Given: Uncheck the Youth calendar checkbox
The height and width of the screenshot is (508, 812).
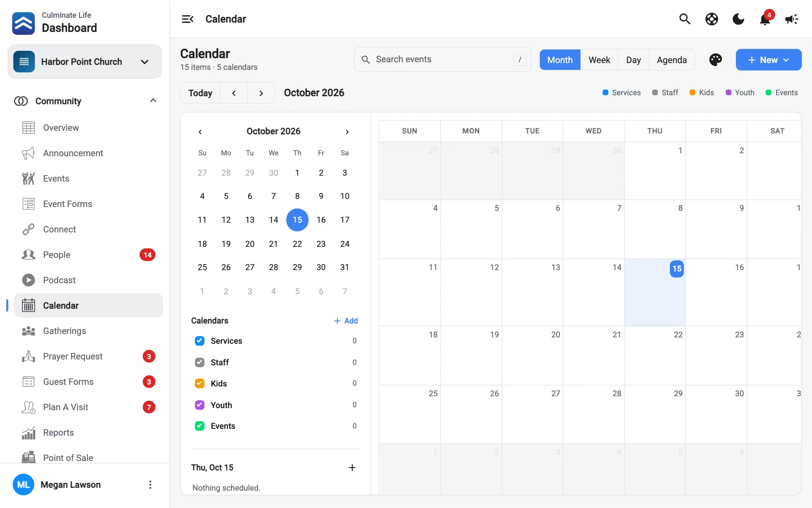Looking at the screenshot, I should pyautogui.click(x=200, y=405).
